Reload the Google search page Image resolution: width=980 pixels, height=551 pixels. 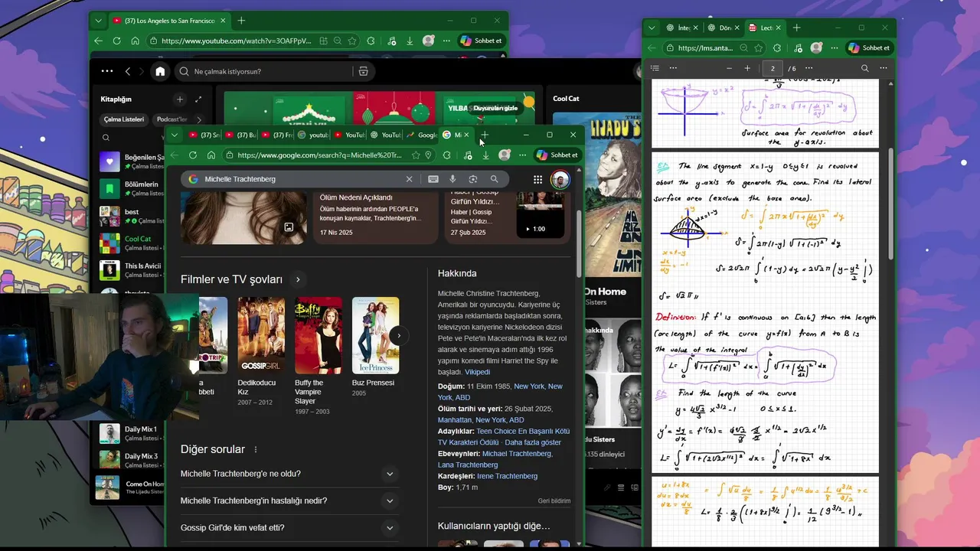coord(192,155)
